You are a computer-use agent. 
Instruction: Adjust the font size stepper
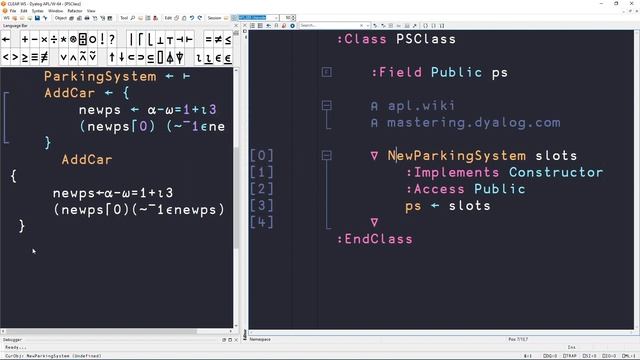tap(293, 18)
